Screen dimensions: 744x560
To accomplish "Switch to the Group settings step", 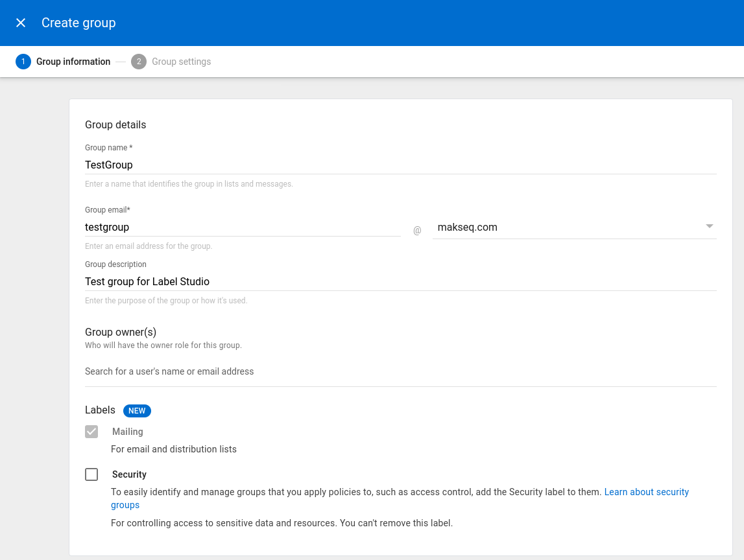I will [x=181, y=62].
